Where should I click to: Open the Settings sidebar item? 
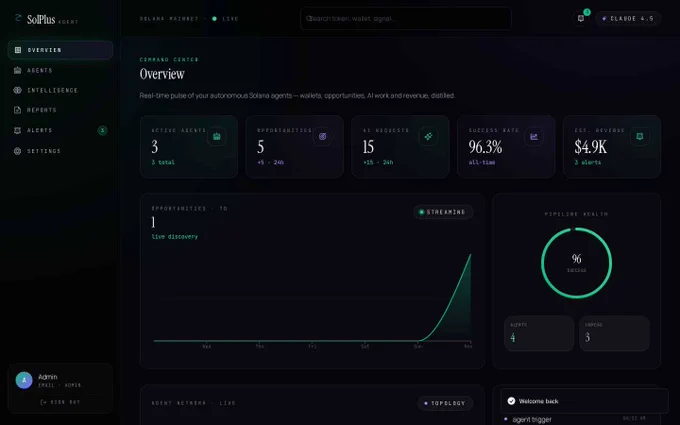60,151
